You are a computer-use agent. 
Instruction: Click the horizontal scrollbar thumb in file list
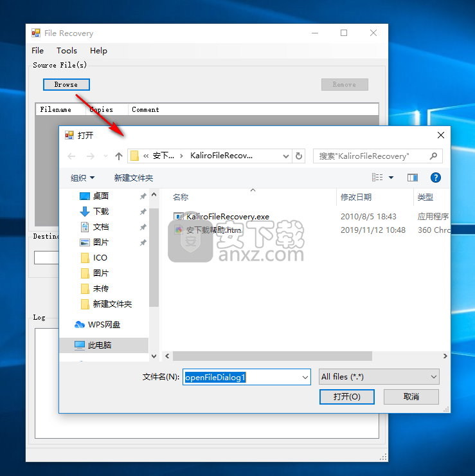[x=273, y=356]
